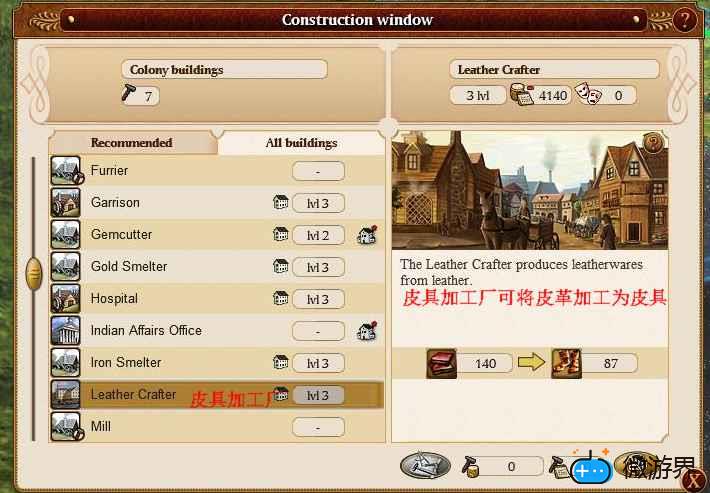Image resolution: width=710 pixels, height=493 pixels.
Task: Click the leatherwares boots output icon
Action: (566, 364)
